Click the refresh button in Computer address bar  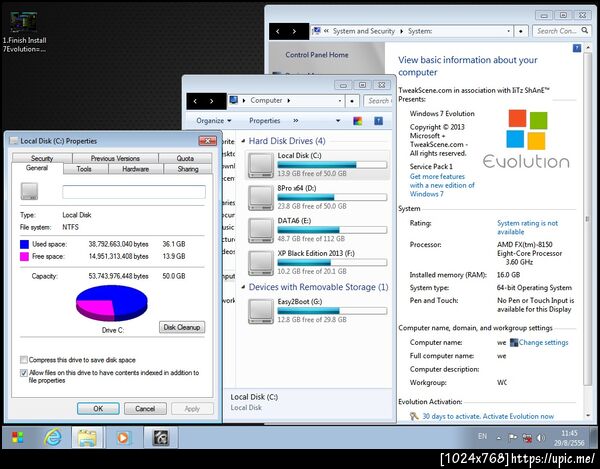pyautogui.click(x=352, y=101)
